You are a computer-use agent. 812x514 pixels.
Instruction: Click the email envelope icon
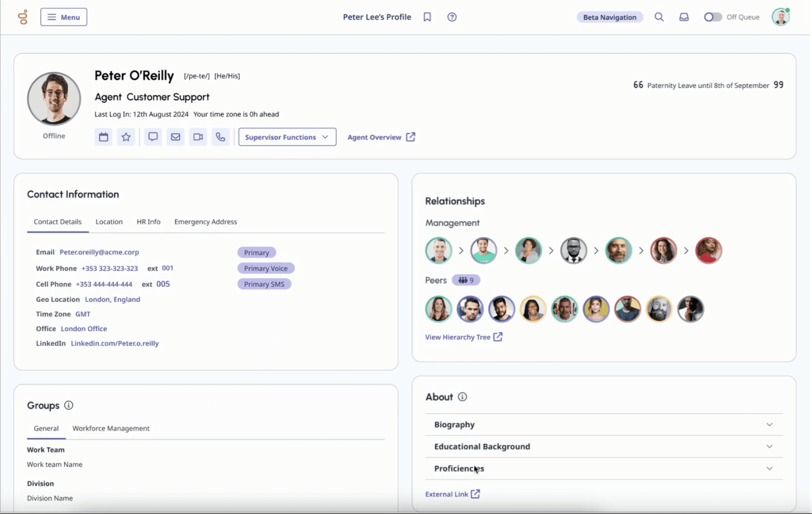coord(175,137)
